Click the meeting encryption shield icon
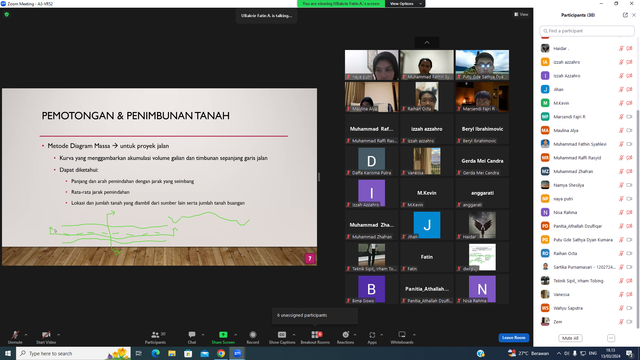This screenshot has width=640, height=360. pos(7,14)
